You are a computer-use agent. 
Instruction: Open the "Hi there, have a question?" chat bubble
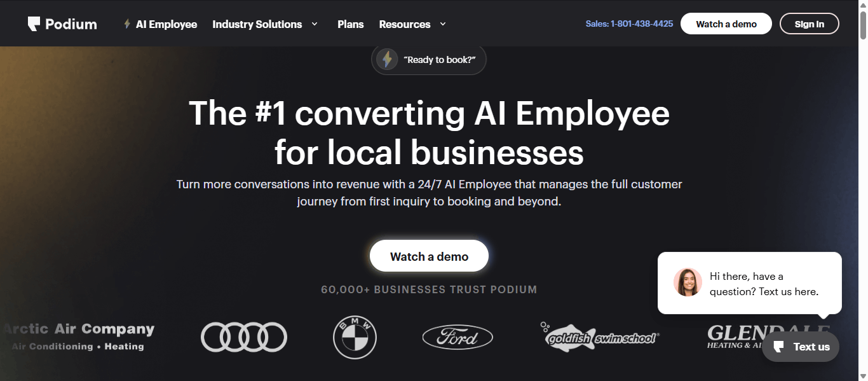(x=750, y=283)
